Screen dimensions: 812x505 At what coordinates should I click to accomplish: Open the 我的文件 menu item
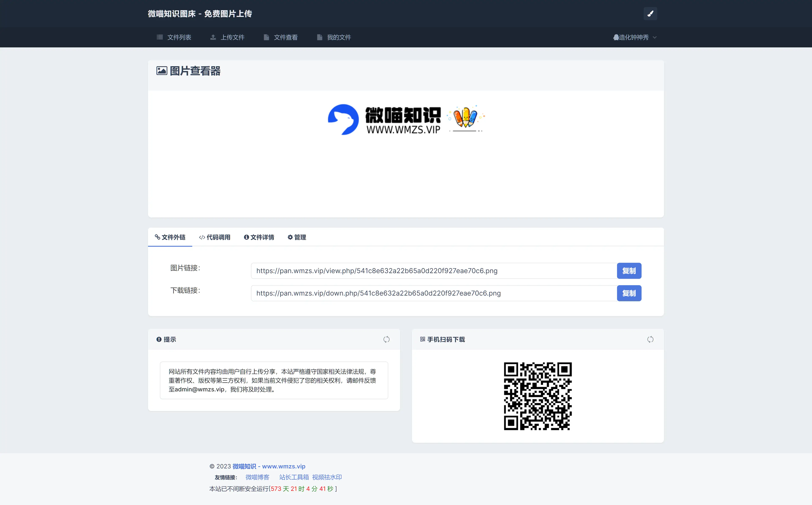coord(339,37)
